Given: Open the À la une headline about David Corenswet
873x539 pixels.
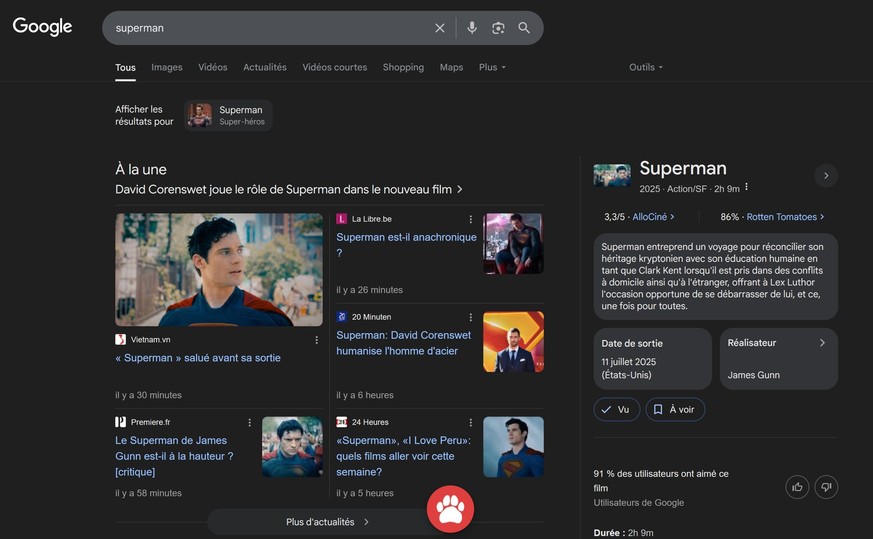Looking at the screenshot, I should pyautogui.click(x=288, y=189).
